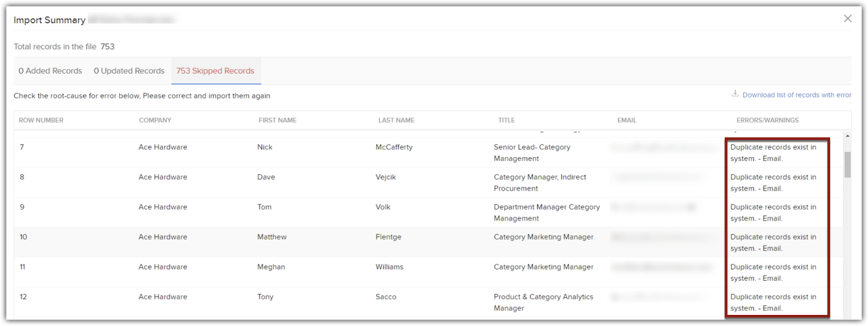Viewport: 868px width, 326px height.
Task: Click Tony Sacco's Product & Category Analytics title
Action: pyautogui.click(x=543, y=302)
